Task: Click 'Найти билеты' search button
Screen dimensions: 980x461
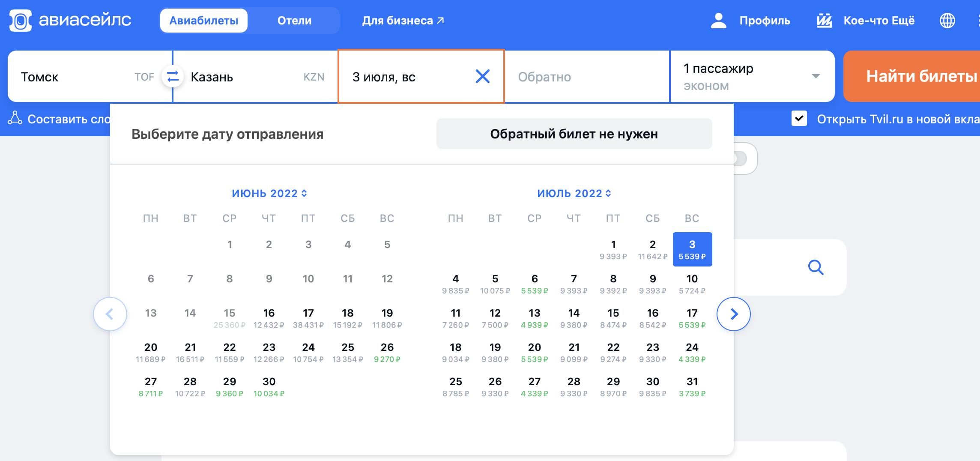Action: 912,76
